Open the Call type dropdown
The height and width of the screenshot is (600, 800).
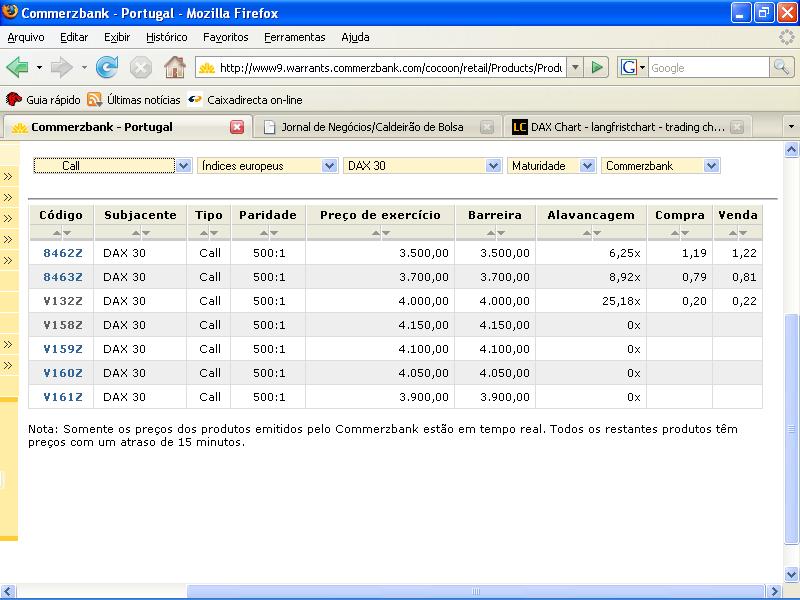coord(112,166)
